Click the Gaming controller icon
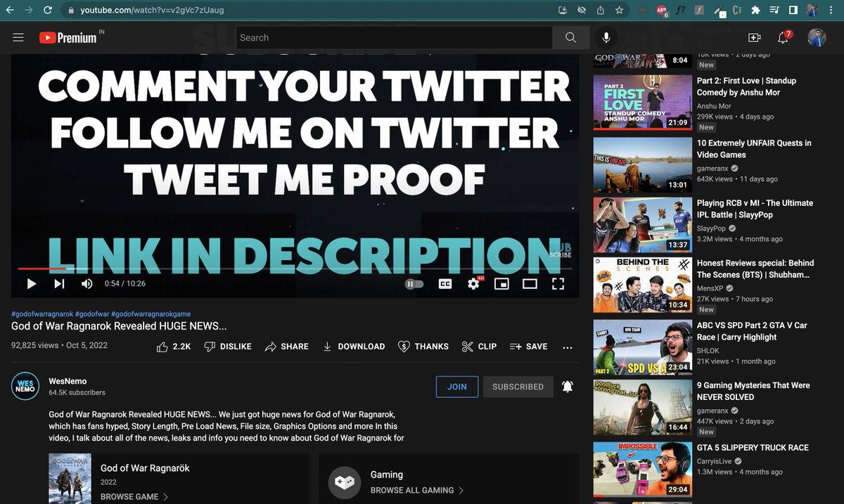The width and height of the screenshot is (844, 504). click(345, 482)
